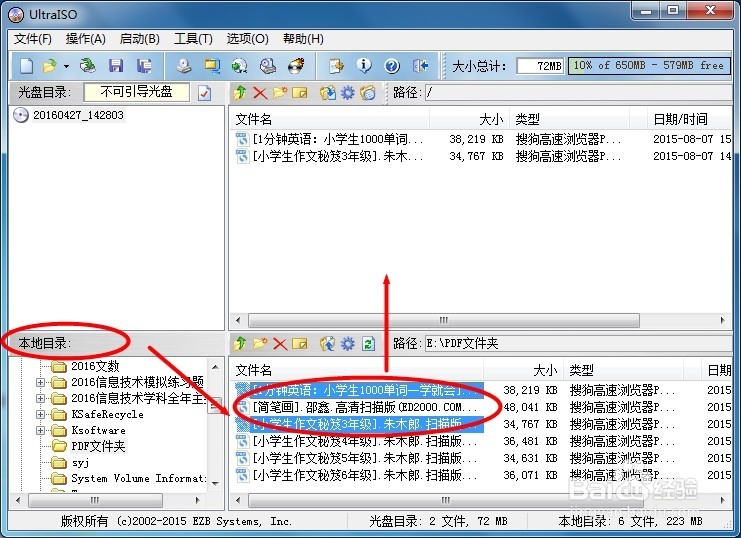Click the Open CD/DVD icon with green arrow
This screenshot has width=741, height=538.
88,66
